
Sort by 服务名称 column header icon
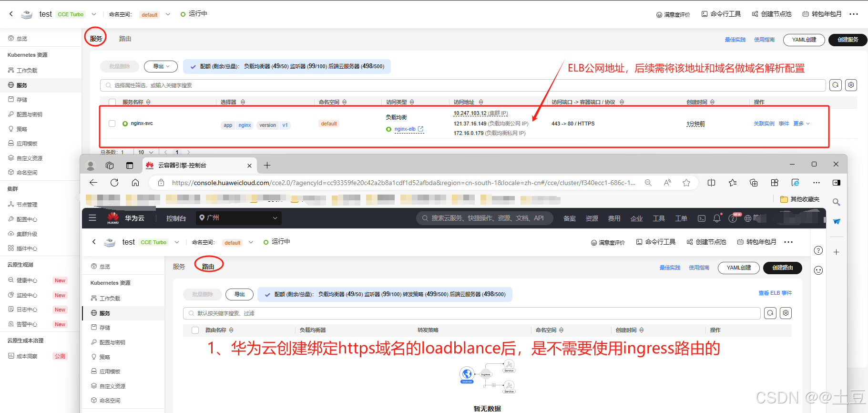point(148,102)
